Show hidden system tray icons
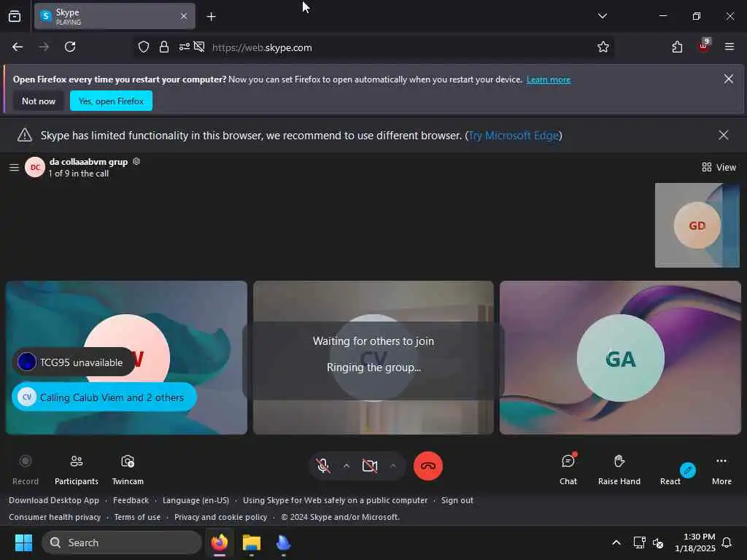 click(x=616, y=542)
